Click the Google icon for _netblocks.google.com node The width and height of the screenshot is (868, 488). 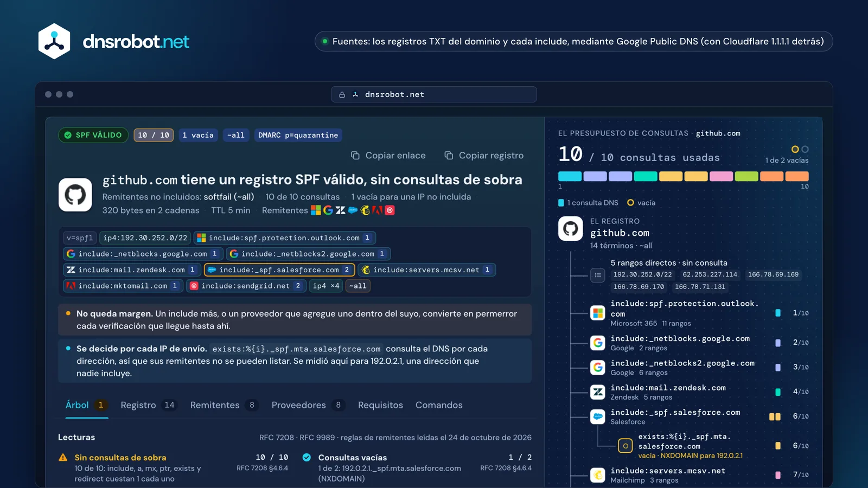click(598, 343)
